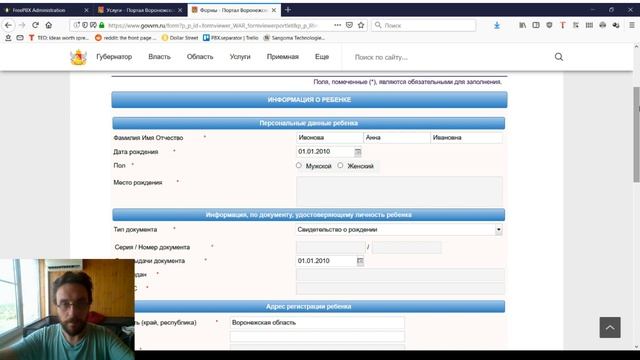The width and height of the screenshot is (640, 360).
Task: Click the document number field
Action: [x=407, y=247]
